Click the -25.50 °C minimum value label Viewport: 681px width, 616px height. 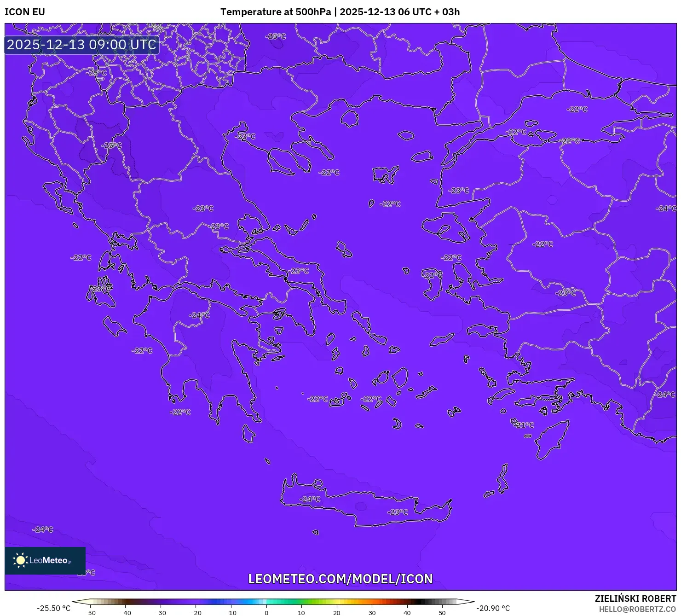pos(54,608)
